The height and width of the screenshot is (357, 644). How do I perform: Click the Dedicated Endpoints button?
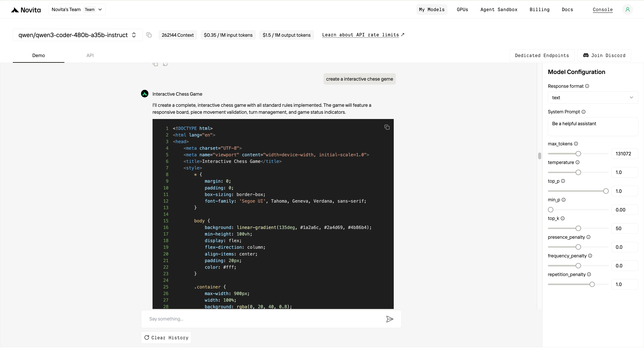pos(542,56)
